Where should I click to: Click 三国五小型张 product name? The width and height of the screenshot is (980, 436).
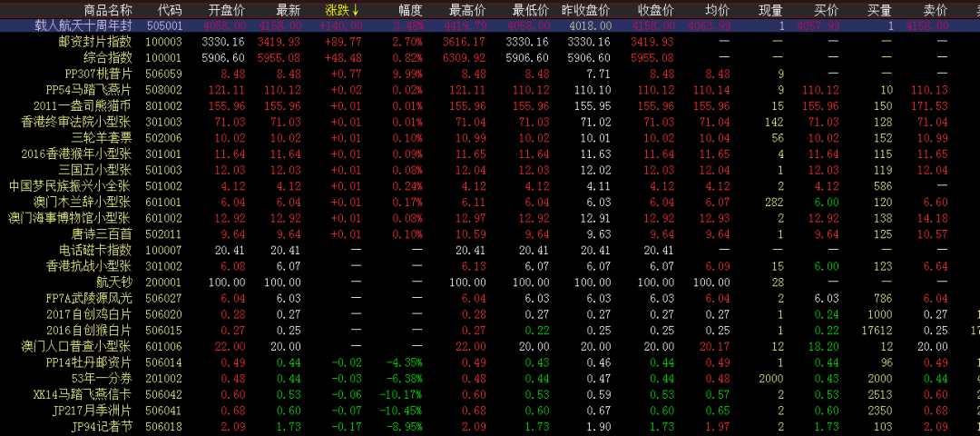click(95, 170)
